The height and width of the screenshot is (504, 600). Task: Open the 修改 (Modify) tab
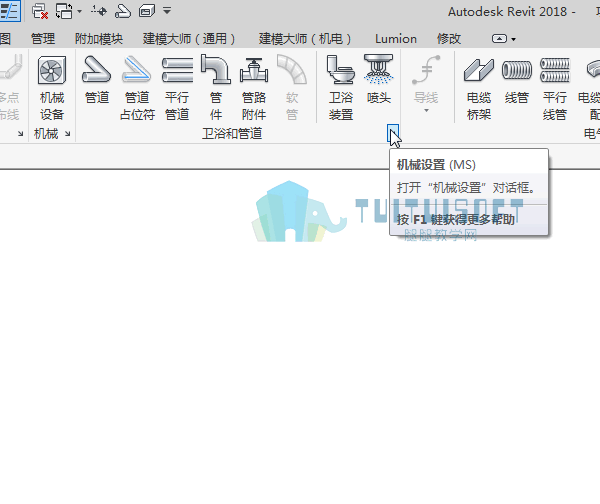coord(449,39)
